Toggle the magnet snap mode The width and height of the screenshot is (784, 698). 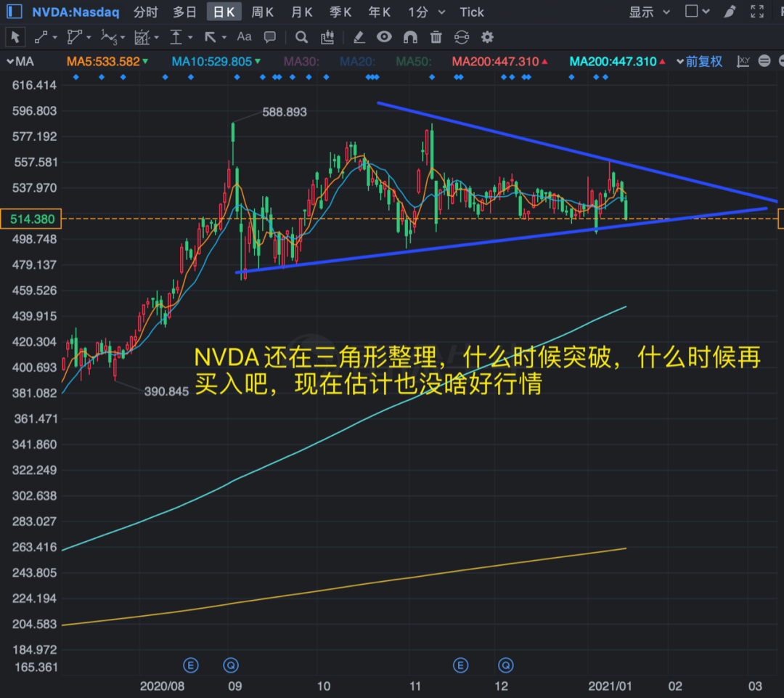(410, 37)
